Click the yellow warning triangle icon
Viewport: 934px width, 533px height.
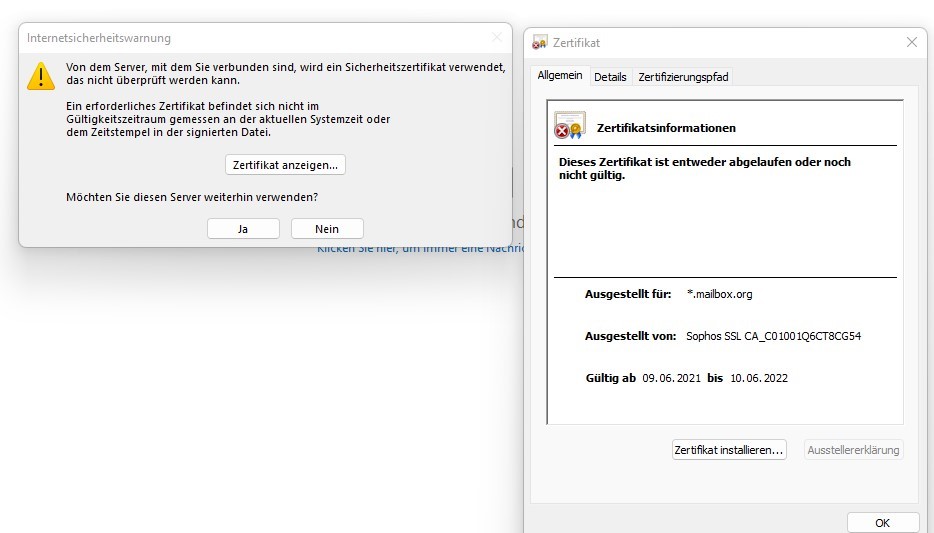(40, 75)
